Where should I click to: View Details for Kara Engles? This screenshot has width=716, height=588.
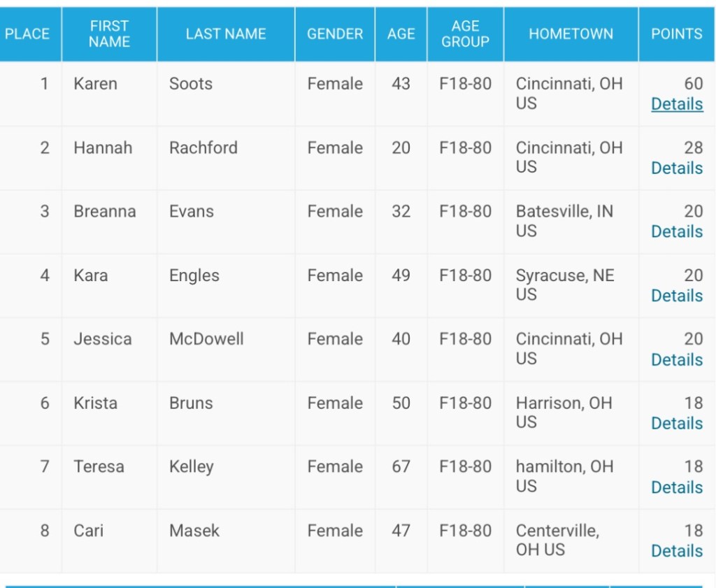click(x=676, y=296)
